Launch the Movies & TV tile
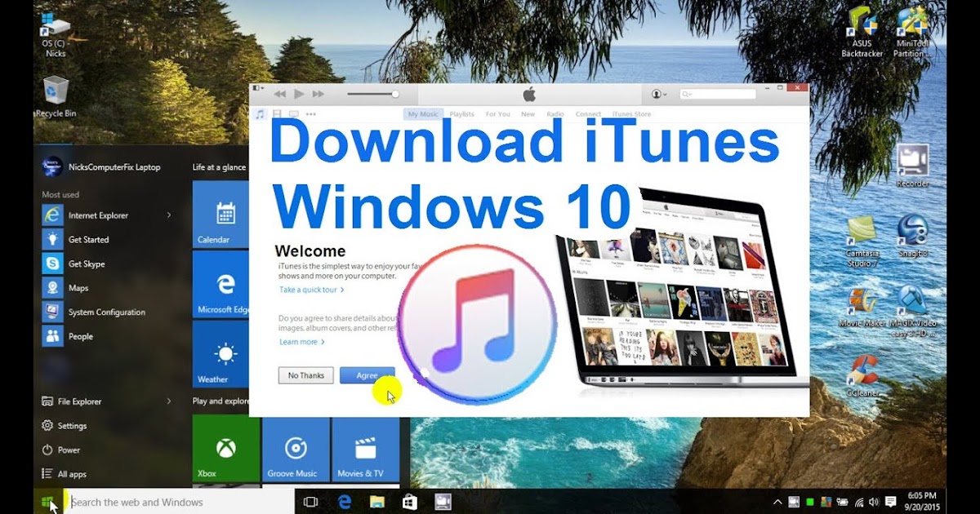This screenshot has height=514, width=980. pos(366,449)
